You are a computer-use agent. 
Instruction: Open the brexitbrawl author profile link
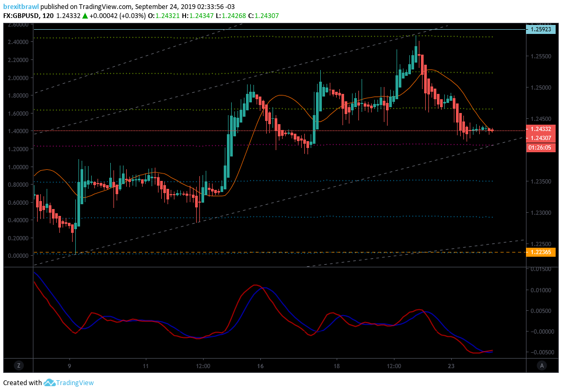21,6
